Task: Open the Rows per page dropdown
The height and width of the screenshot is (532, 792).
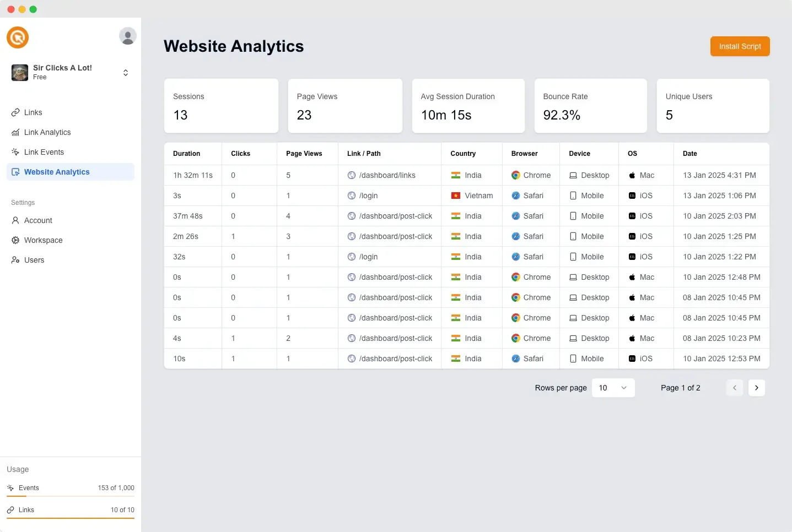Action: tap(613, 388)
